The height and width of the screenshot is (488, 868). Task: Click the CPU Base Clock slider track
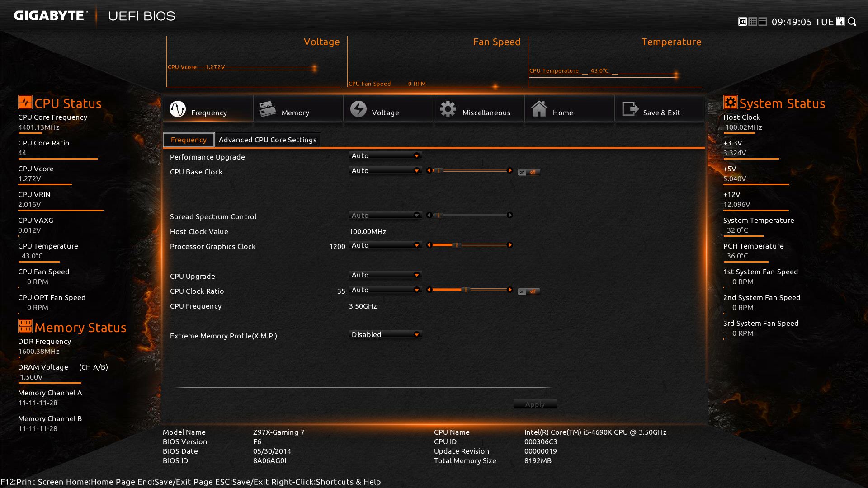[469, 170]
